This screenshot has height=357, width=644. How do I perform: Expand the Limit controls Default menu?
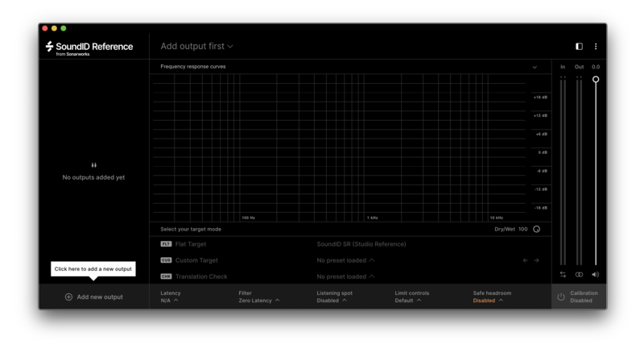(408, 301)
